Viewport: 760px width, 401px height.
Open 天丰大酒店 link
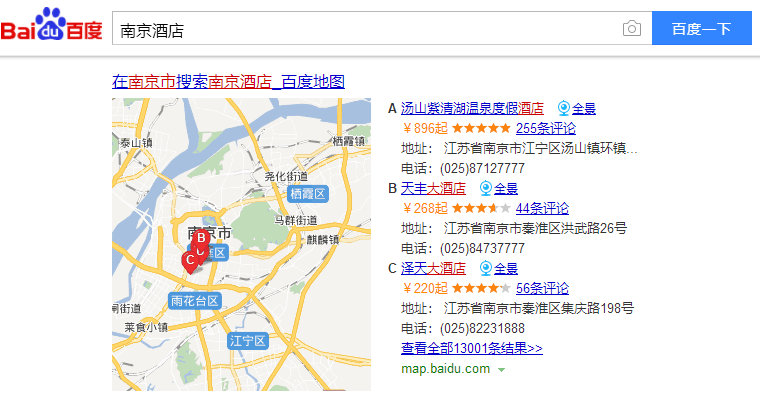point(433,188)
